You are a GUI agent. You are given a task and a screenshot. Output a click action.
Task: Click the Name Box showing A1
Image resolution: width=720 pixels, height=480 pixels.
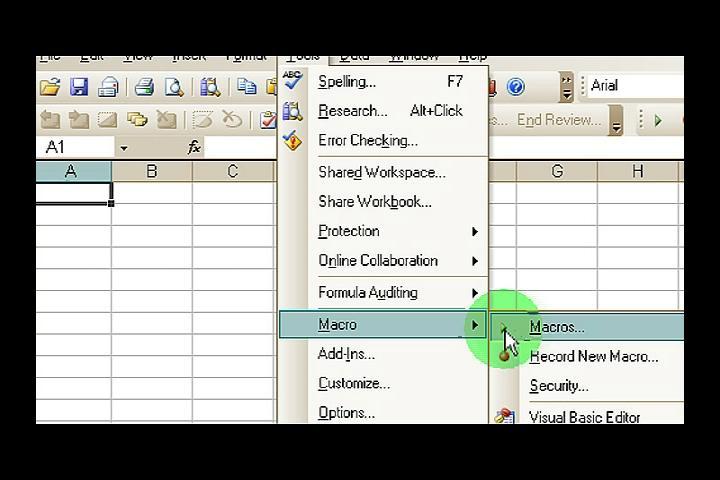coord(75,147)
